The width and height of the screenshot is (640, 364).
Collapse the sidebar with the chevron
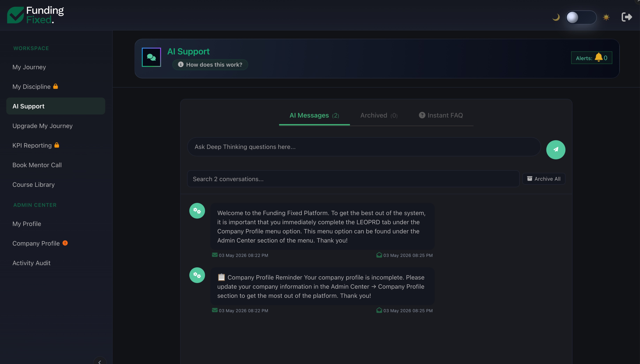click(x=100, y=362)
